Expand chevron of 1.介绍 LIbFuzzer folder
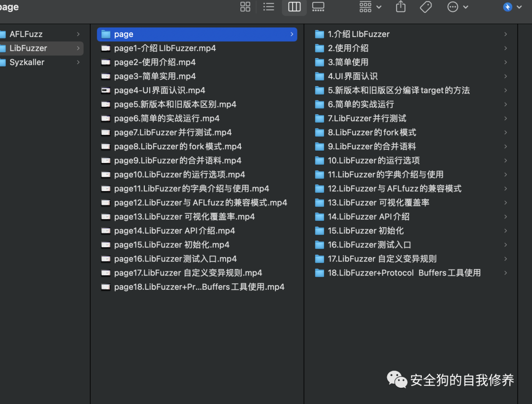Image resolution: width=532 pixels, height=404 pixels. (x=505, y=34)
